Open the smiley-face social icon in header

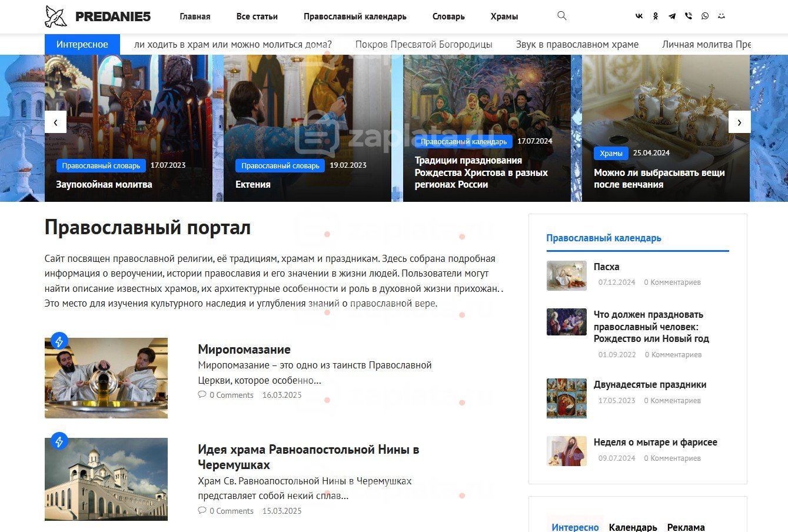pos(721,16)
